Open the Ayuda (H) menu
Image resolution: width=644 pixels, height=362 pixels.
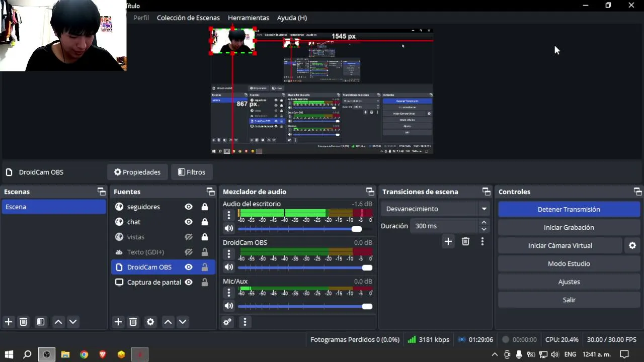click(x=292, y=18)
